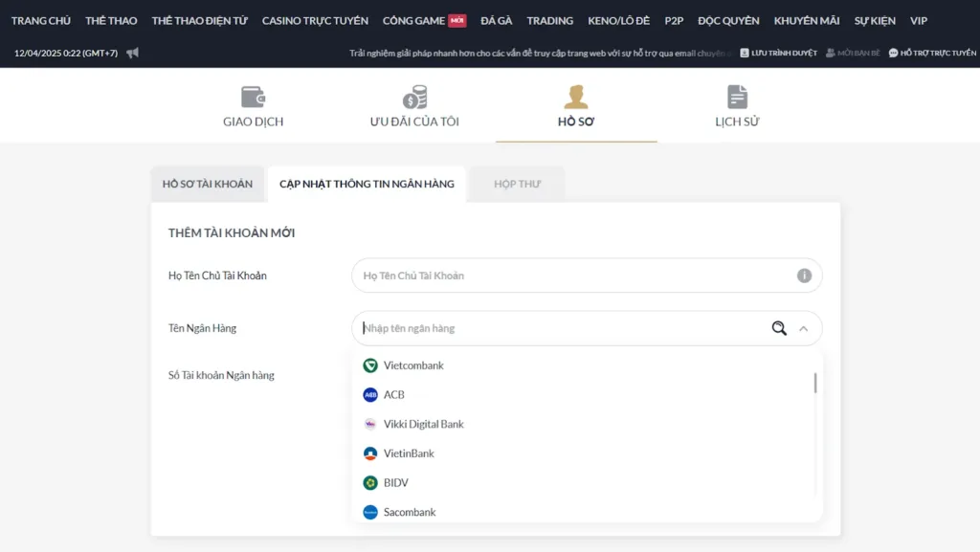The width and height of the screenshot is (980, 552).
Task: Select BIDV from bank options
Action: 396,483
